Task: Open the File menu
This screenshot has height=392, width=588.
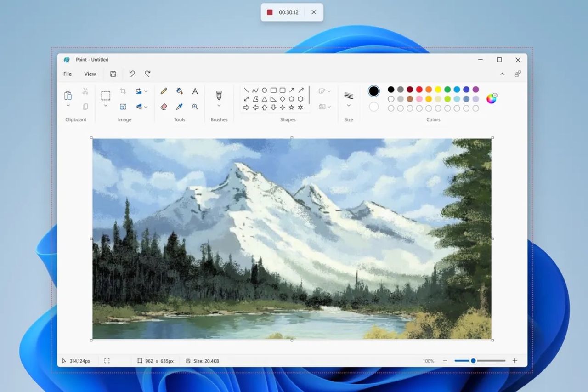Action: pos(67,74)
